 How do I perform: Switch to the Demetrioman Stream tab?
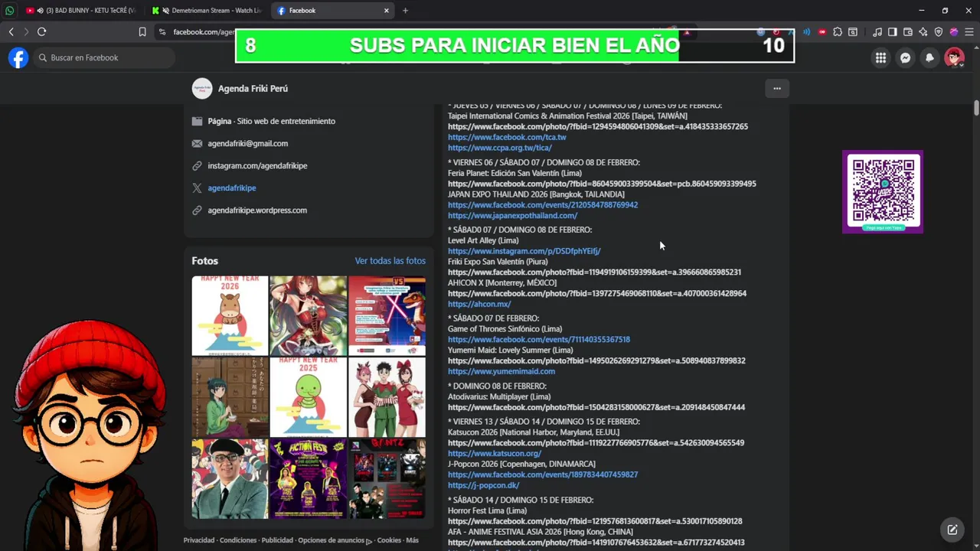tap(207, 11)
